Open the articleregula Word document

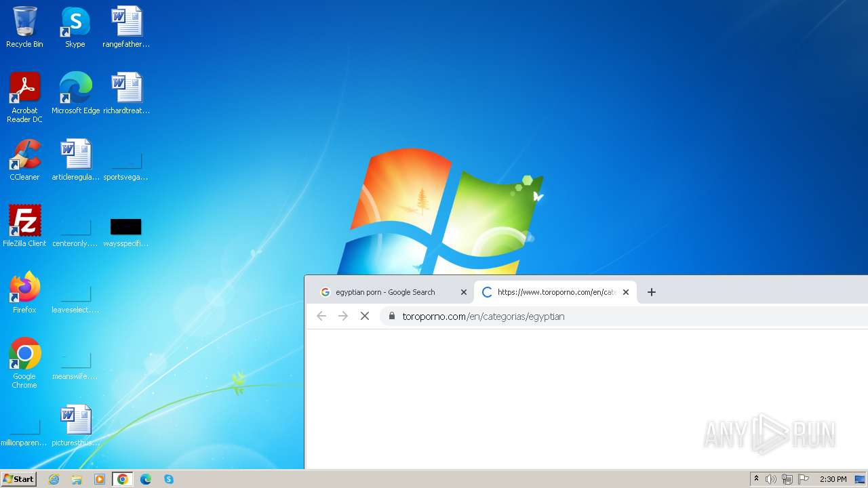pyautogui.click(x=75, y=160)
